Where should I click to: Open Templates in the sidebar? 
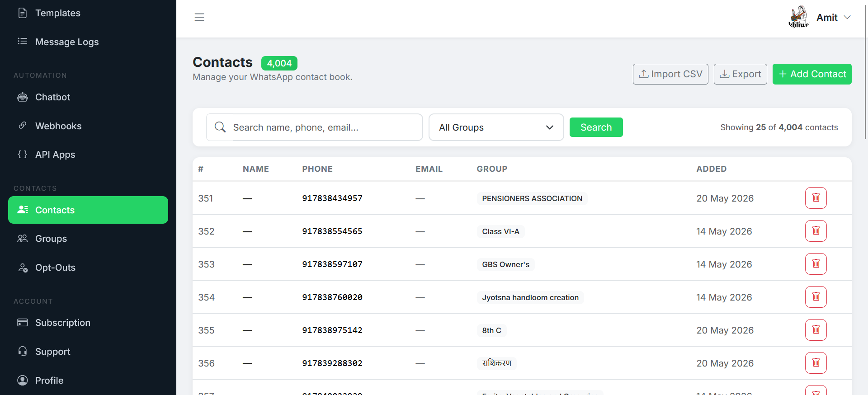pos(88,13)
